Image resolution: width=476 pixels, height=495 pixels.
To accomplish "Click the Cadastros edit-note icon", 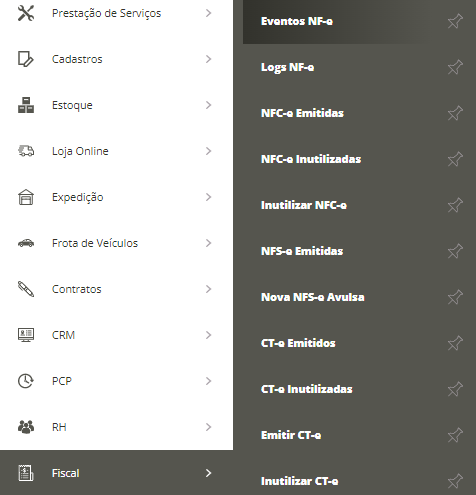I will pos(26,59).
